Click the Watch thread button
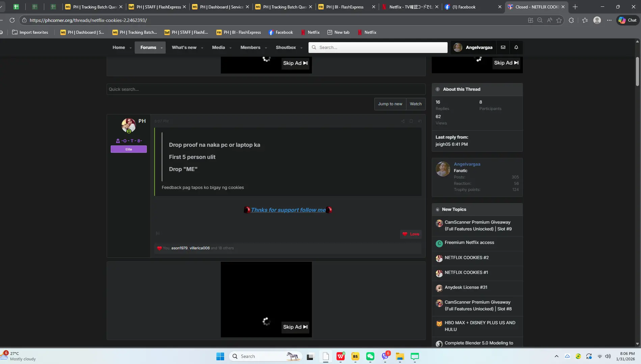Image resolution: width=641 pixels, height=364 pixels. [x=416, y=104]
